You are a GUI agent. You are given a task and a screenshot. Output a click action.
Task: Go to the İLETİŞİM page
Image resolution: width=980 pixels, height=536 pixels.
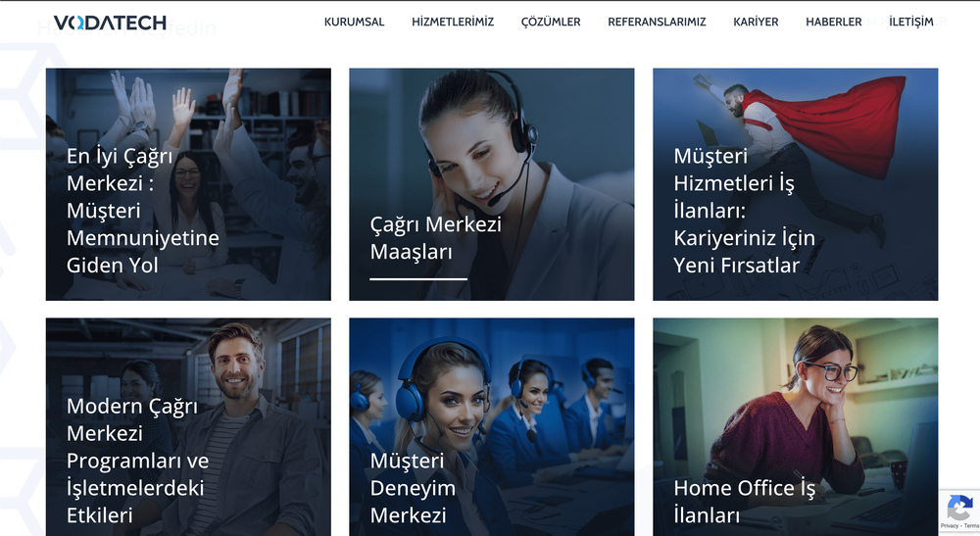coord(911,22)
